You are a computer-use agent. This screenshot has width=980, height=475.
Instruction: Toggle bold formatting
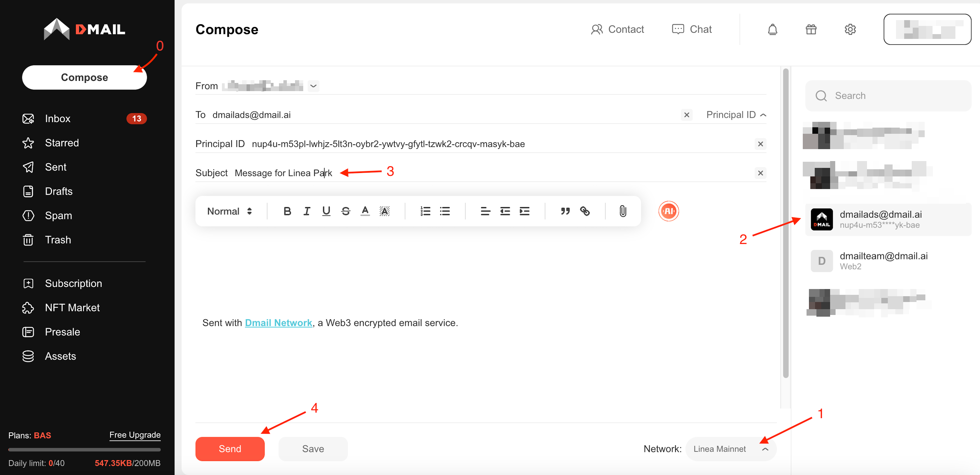287,211
